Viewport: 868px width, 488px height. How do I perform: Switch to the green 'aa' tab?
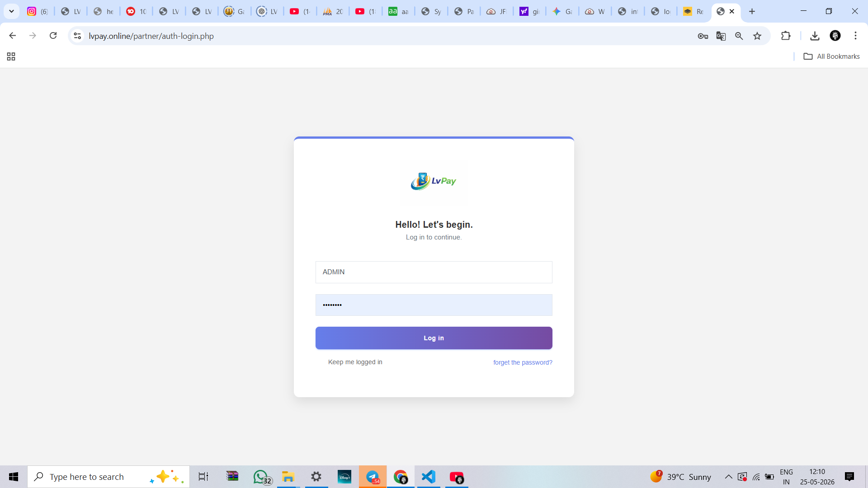(398, 11)
